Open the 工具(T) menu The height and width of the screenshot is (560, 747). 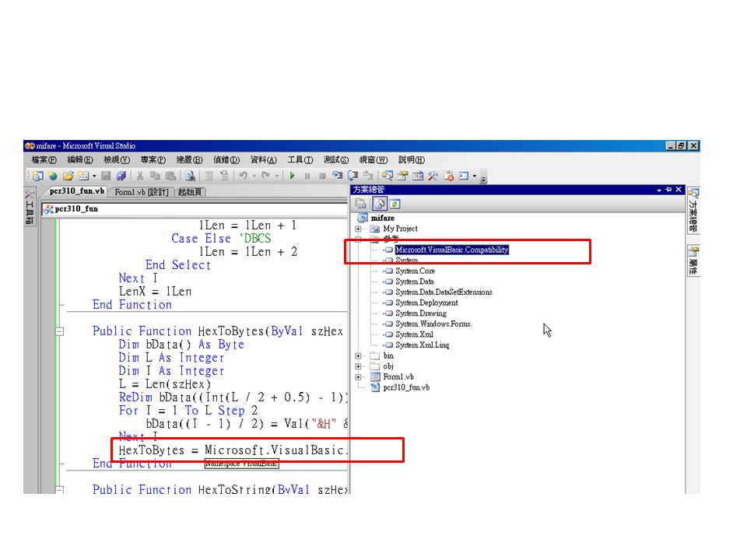300,159
